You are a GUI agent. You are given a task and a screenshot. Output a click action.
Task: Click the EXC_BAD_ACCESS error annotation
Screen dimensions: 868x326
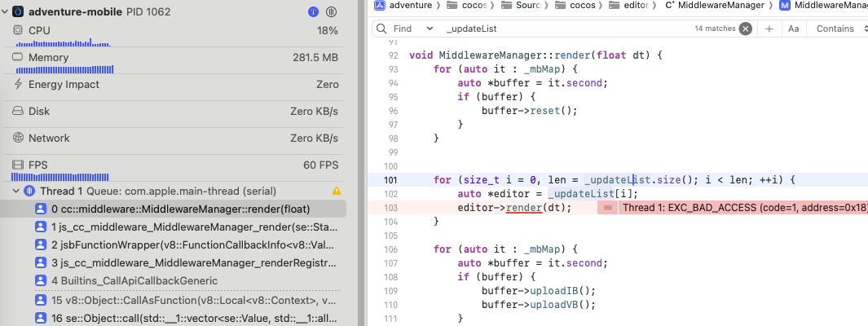pos(742,208)
